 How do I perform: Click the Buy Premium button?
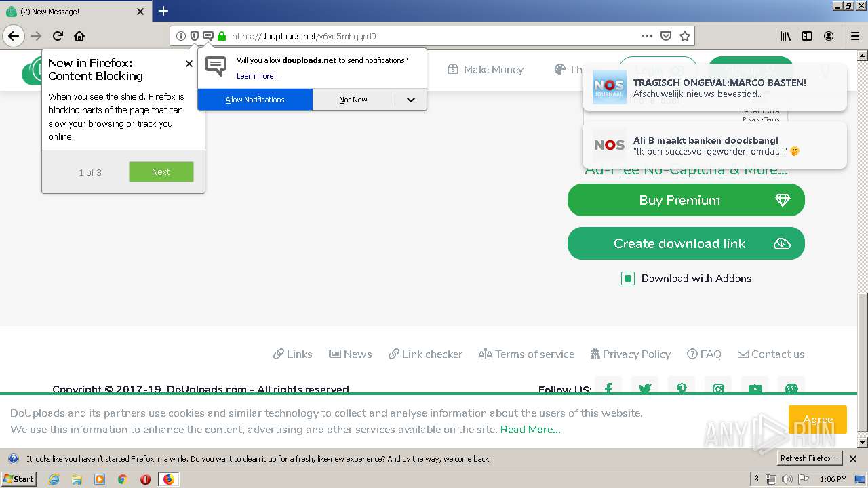(686, 201)
